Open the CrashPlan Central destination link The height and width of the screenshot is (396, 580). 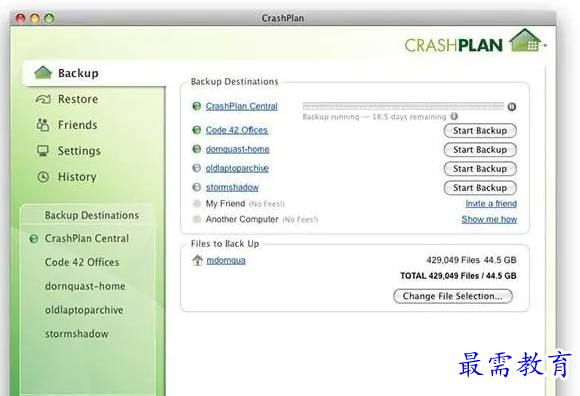pyautogui.click(x=242, y=106)
